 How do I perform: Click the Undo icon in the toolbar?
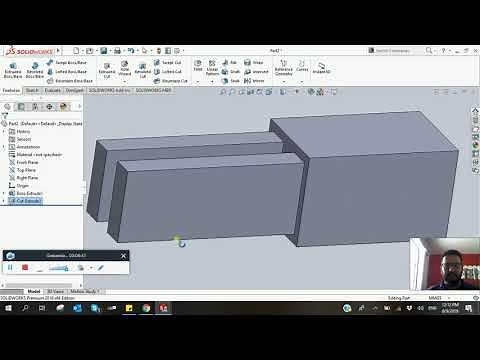pos(131,51)
